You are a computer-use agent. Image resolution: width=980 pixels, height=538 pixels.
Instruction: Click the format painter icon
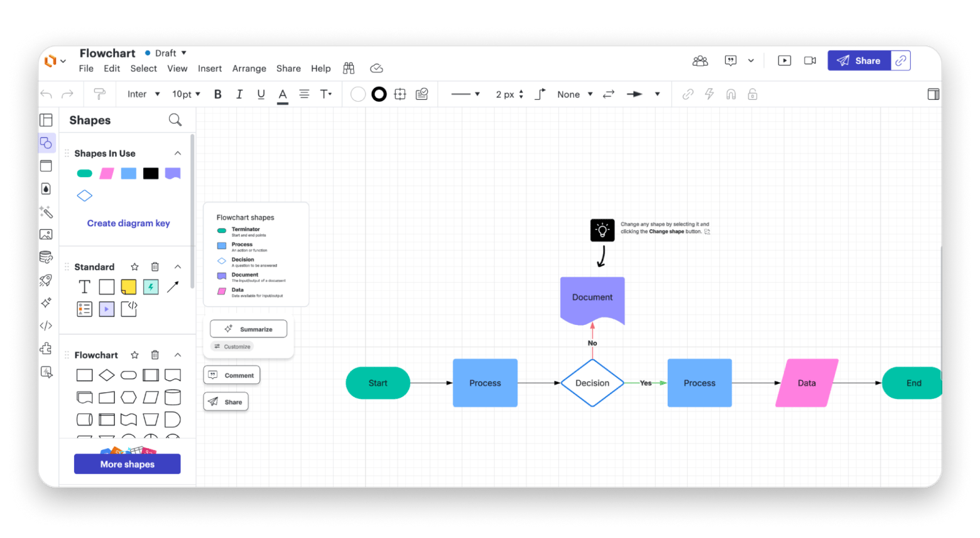coord(99,94)
